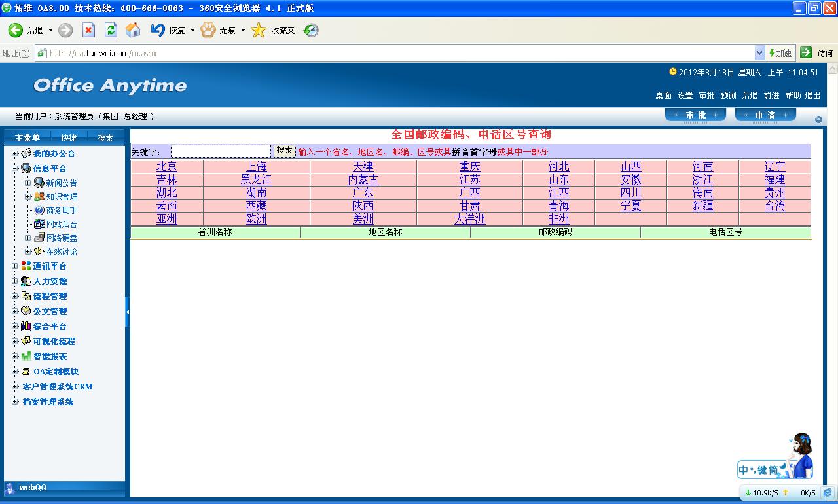
Task: Click the 审批 button in header
Action: (695, 115)
